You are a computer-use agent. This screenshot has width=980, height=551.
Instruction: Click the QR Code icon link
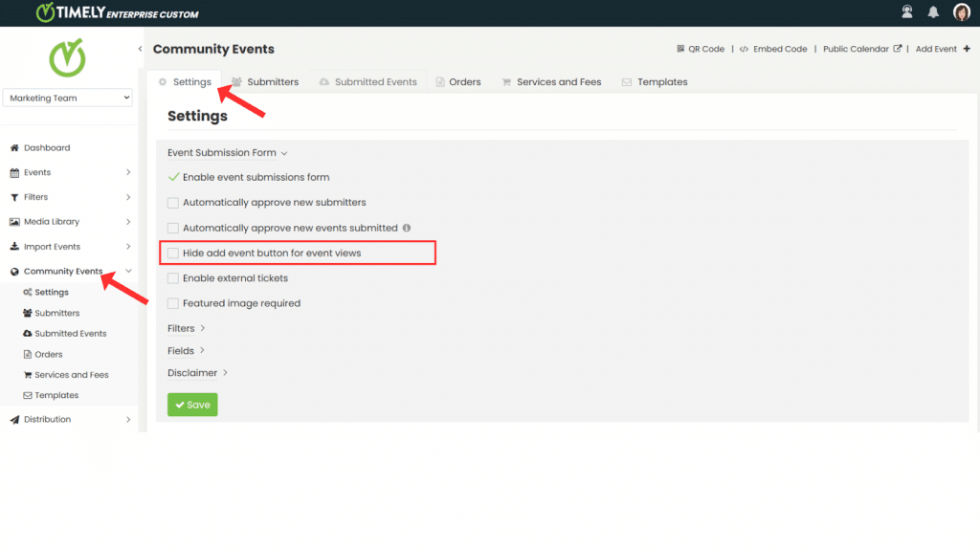pyautogui.click(x=680, y=49)
